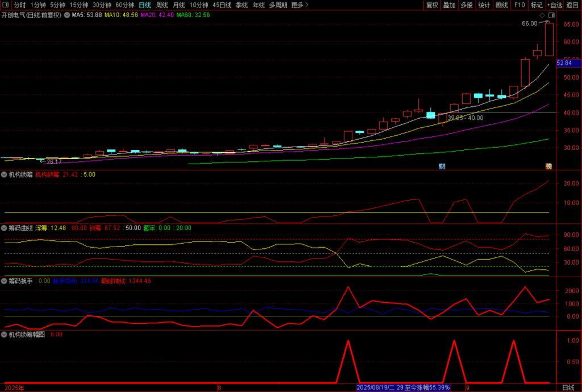
Task: Toggle 多股 multi-stock view
Action: point(467,5)
